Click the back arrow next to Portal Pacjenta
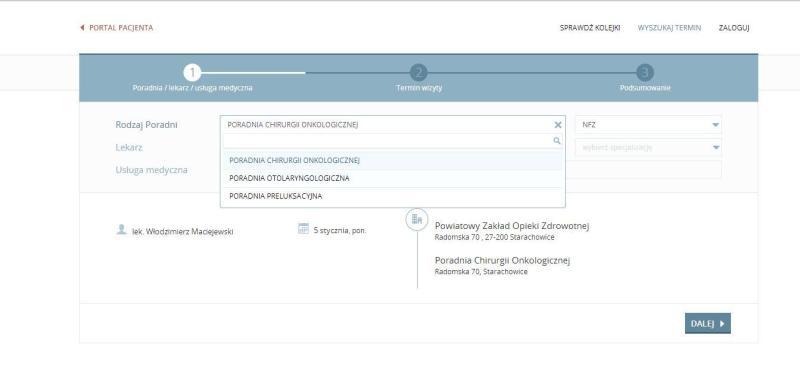Viewport: 800px width, 386px height. (82, 28)
